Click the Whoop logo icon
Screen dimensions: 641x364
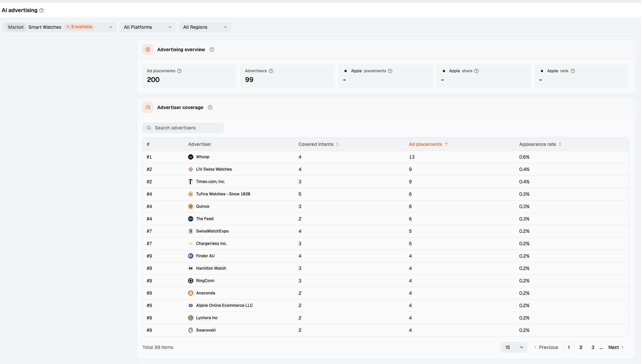click(x=191, y=157)
